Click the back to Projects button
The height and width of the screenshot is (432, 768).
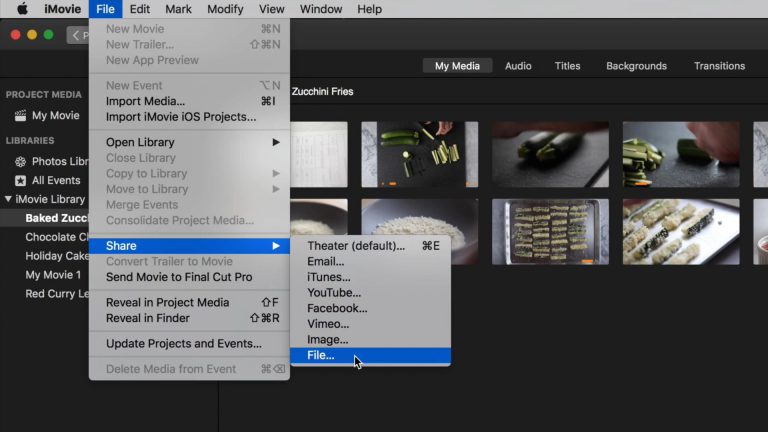pos(78,35)
